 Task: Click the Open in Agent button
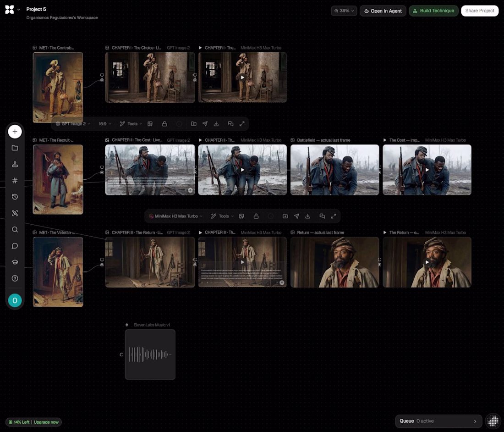[383, 11]
